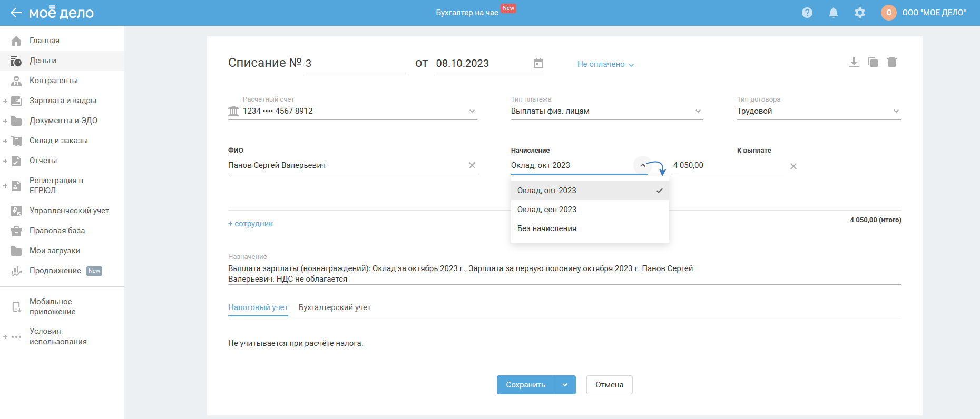Viewport: 980px width, 419px height.
Task: Click the help question mark icon
Action: (807, 13)
